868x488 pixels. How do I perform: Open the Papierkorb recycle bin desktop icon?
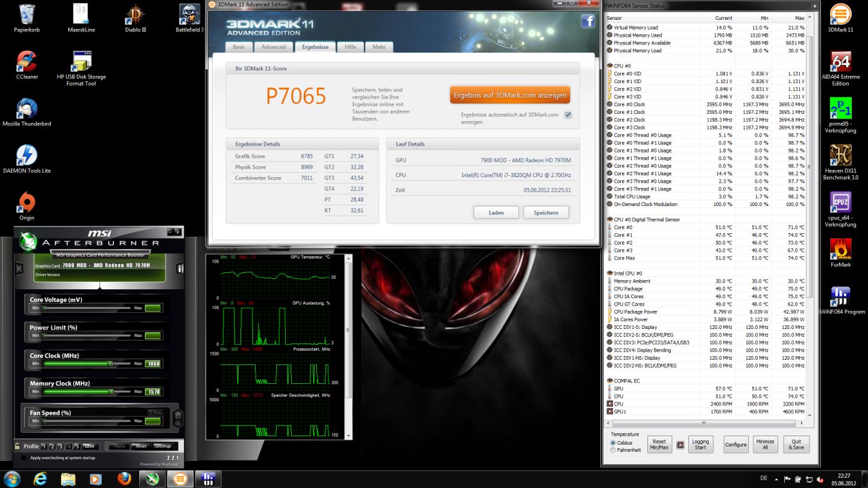(27, 18)
